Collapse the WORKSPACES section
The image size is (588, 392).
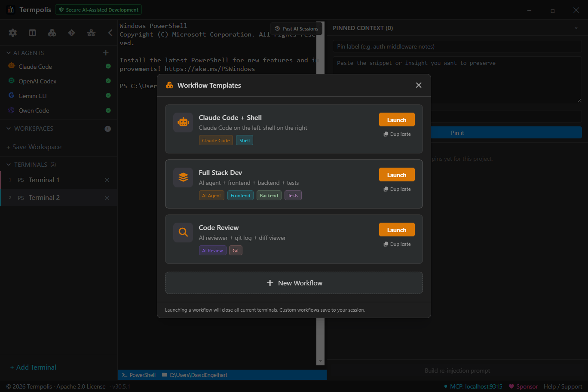coord(9,129)
